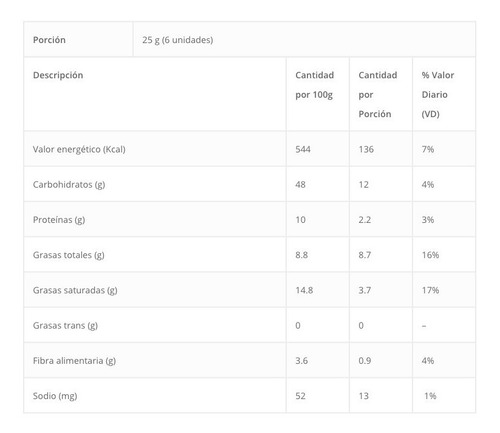Click the 14.8 saturated fat value
The width and height of the screenshot is (500, 433).
coord(304,290)
